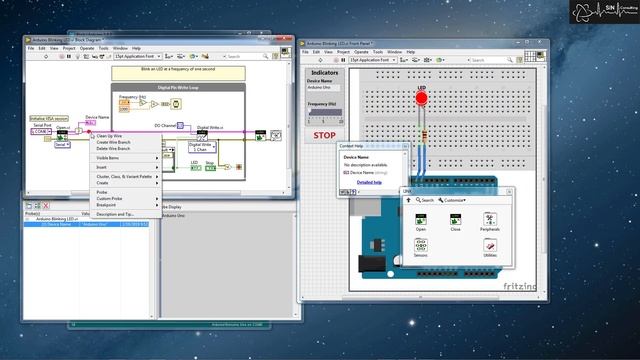Click Run arrow in Block Diagram toolbar
This screenshot has height=360, width=640.
tap(46, 56)
